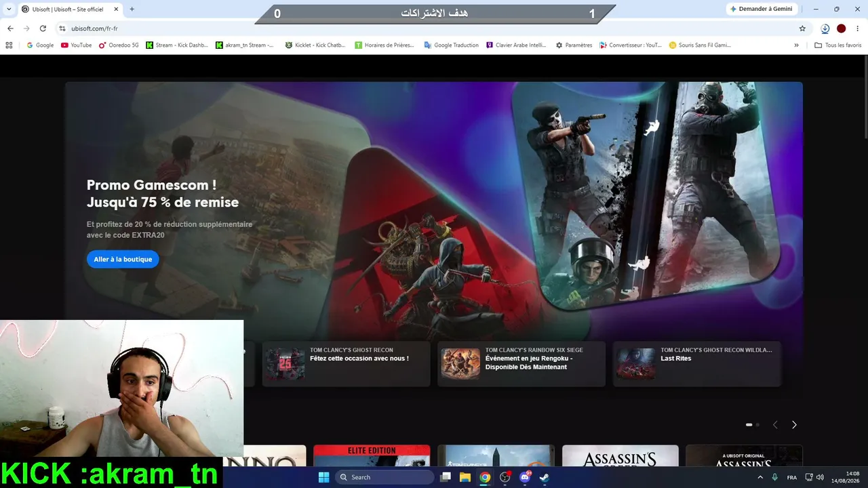868x488 pixels.
Task: Open the volume tray icon
Action: (820, 477)
